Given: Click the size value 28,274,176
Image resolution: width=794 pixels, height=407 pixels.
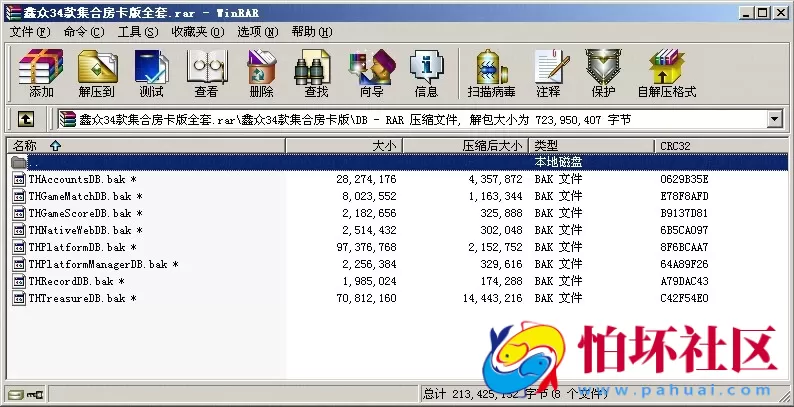Looking at the screenshot, I should (x=366, y=179).
